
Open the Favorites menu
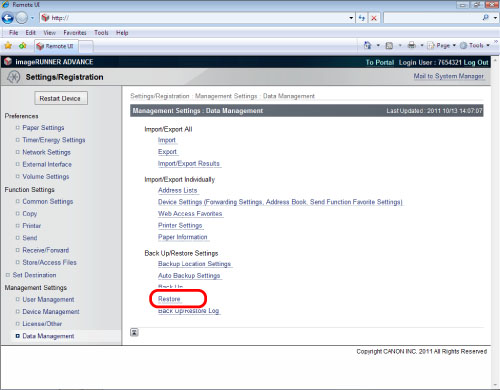click(x=75, y=33)
